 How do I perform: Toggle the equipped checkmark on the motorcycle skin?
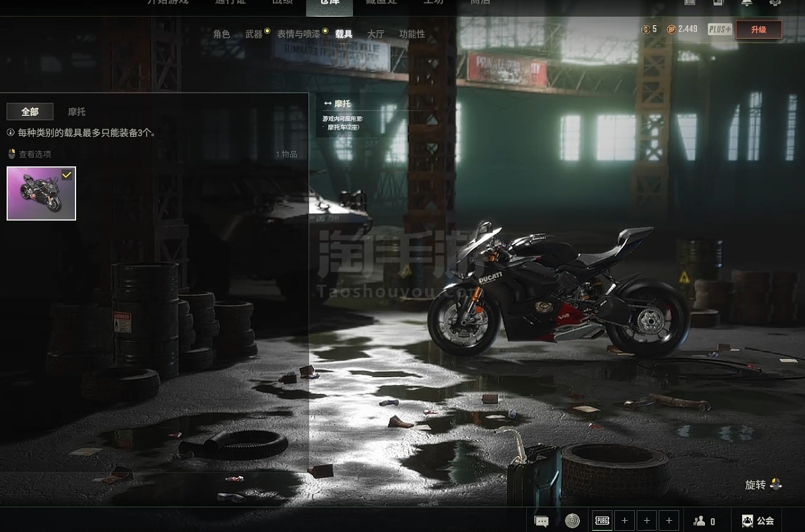click(x=67, y=175)
